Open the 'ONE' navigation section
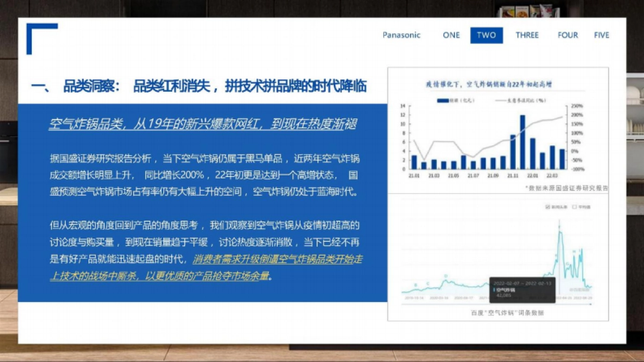 pyautogui.click(x=451, y=35)
